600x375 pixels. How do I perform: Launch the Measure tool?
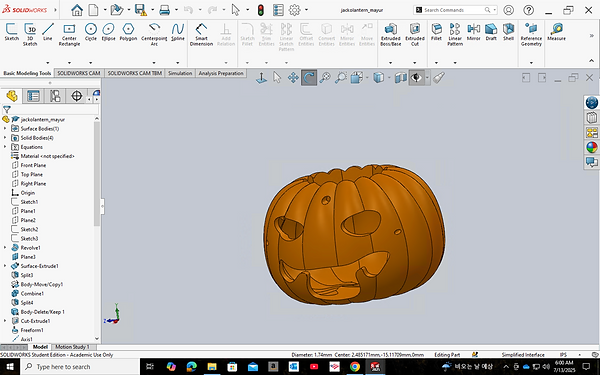click(x=556, y=31)
